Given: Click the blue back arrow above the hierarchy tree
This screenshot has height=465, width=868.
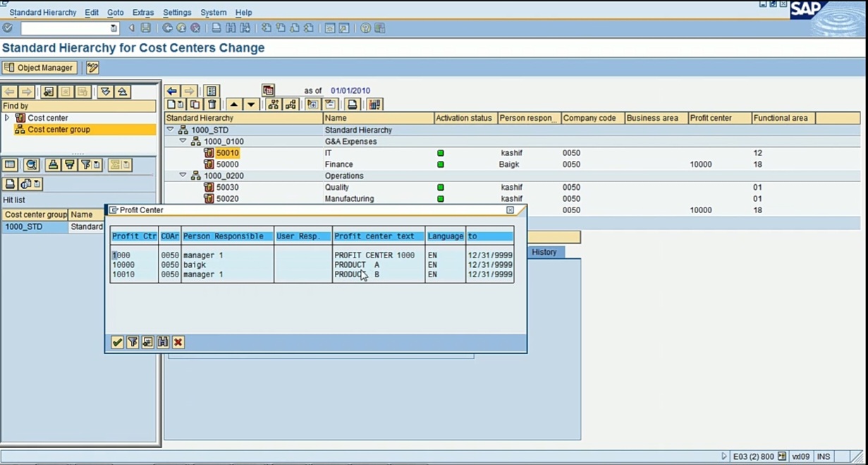Looking at the screenshot, I should [x=172, y=91].
